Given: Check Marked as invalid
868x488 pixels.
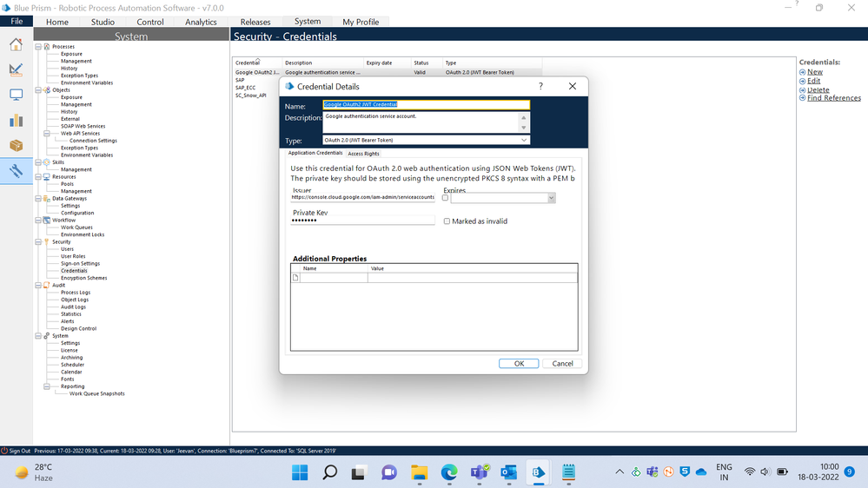Looking at the screenshot, I should click(x=447, y=221).
